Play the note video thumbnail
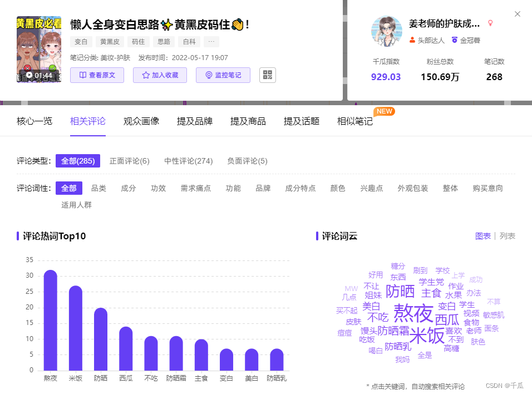Screen dimensions: 532x394 point(39,49)
